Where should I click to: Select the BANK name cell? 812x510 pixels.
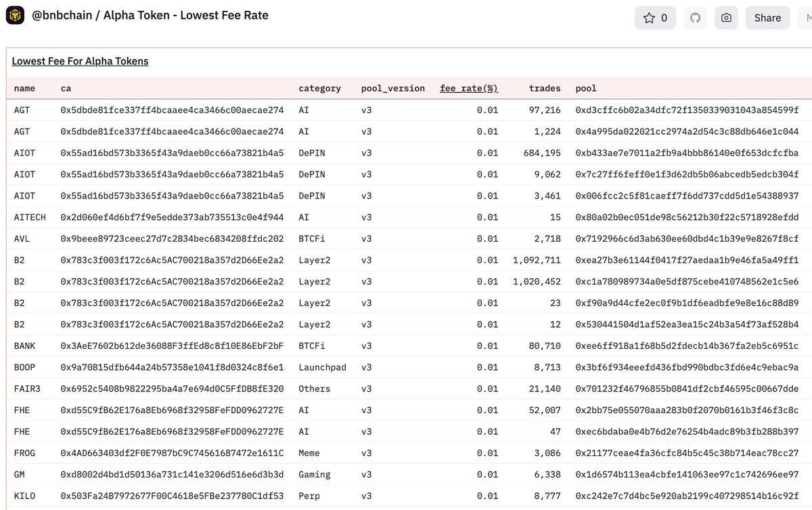pyautogui.click(x=24, y=346)
